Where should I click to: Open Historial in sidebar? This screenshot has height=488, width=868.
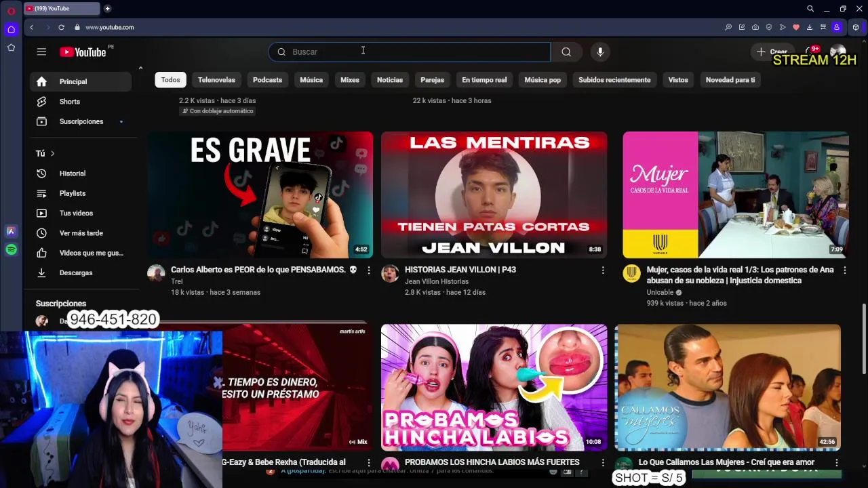81,174
